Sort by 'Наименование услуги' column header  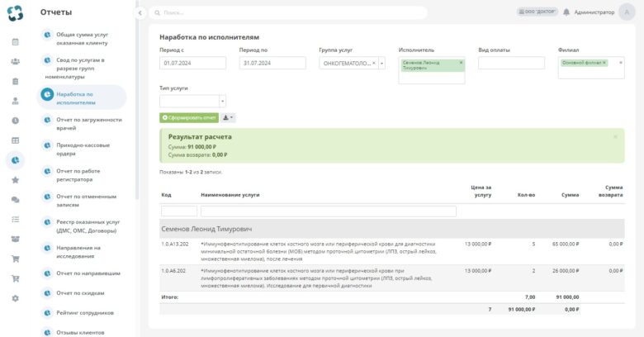click(230, 195)
